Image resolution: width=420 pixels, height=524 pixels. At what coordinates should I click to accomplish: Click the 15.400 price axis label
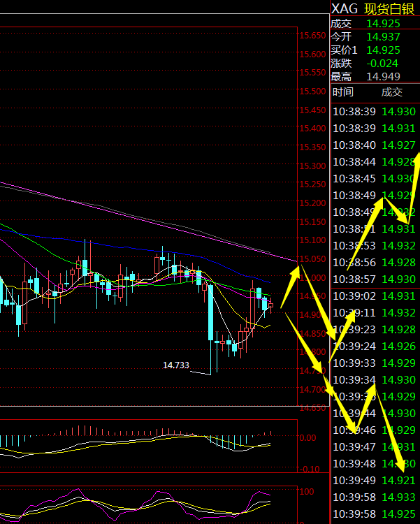pos(312,129)
